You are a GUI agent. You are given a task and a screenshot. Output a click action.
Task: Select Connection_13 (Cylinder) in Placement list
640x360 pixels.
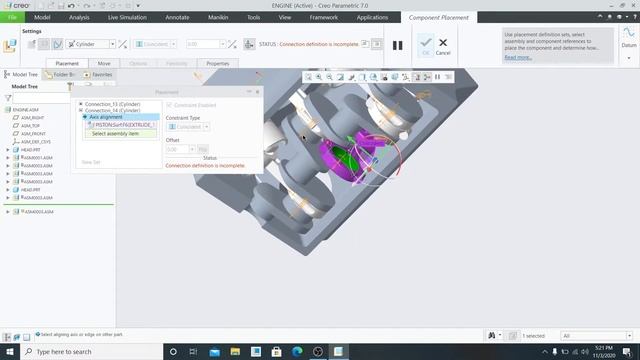112,104
